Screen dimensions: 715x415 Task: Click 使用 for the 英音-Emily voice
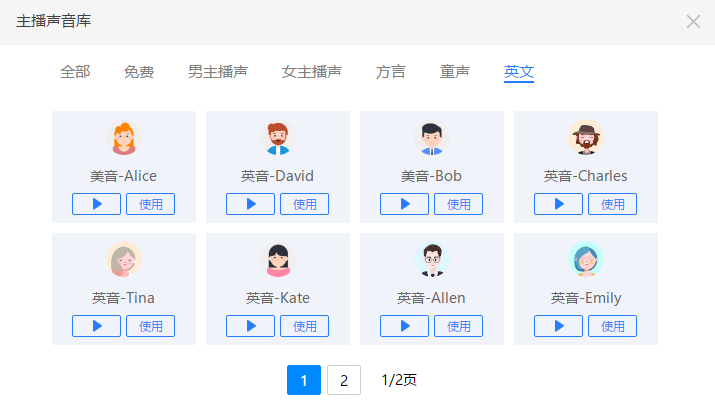point(612,326)
